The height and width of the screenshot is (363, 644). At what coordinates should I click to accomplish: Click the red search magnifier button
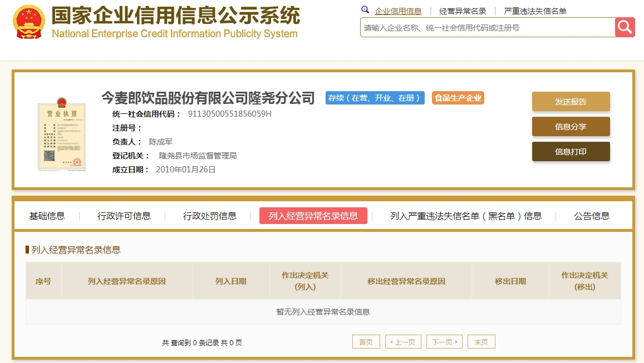point(625,27)
